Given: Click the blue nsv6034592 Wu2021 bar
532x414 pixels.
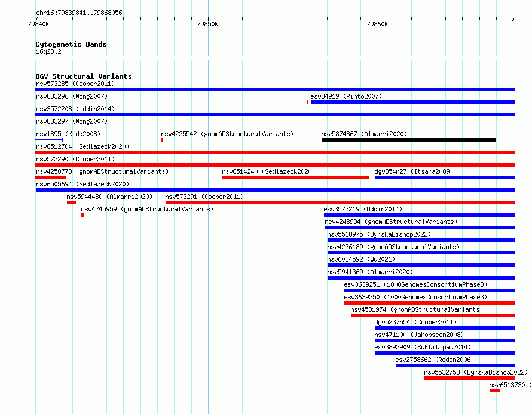Looking at the screenshot, I should point(421,265).
